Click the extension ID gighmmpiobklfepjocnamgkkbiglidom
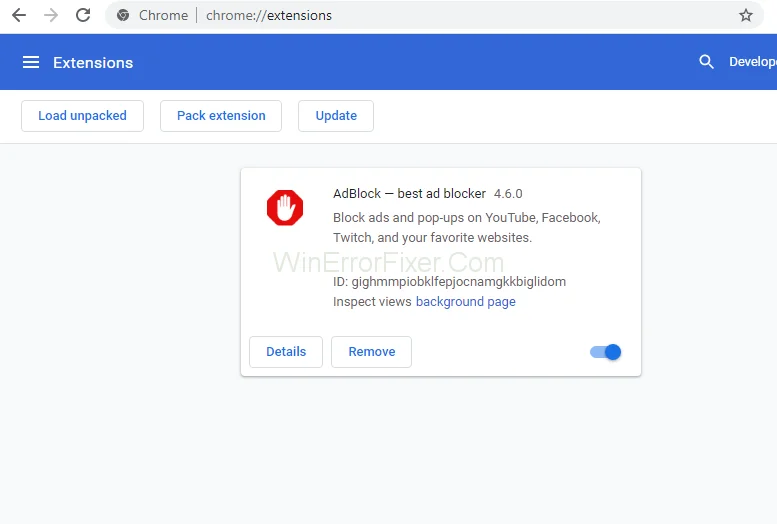The width and height of the screenshot is (777, 524). [x=458, y=282]
